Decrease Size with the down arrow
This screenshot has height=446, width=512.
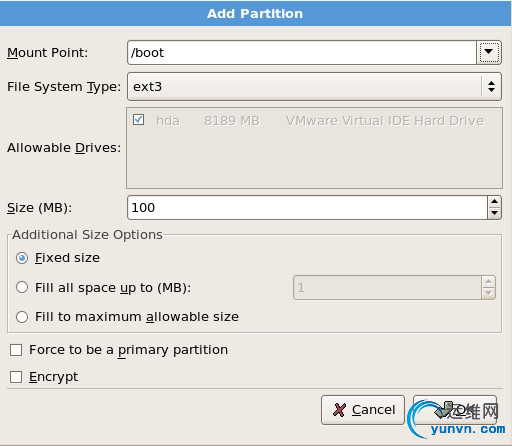(x=494, y=213)
